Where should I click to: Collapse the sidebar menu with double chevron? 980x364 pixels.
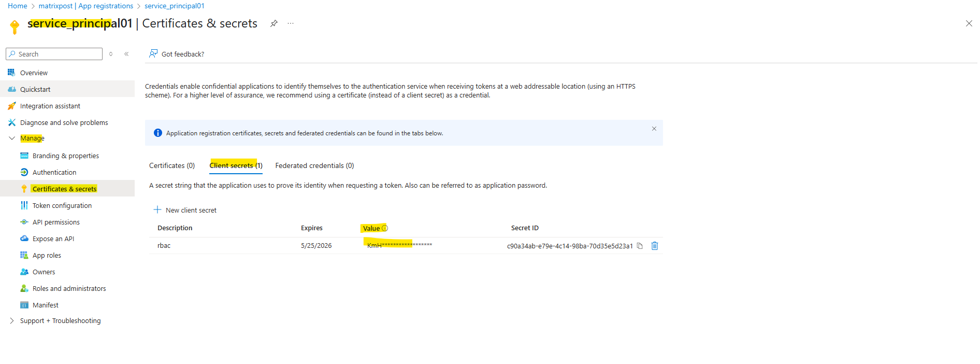[126, 54]
